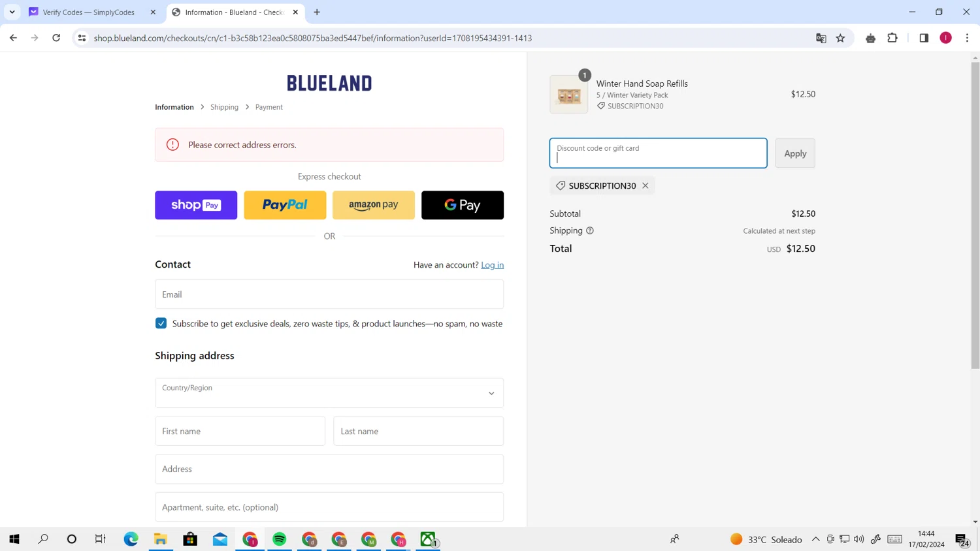This screenshot has height=551, width=980.
Task: Click the page vertical scrollbar
Action: 975,215
